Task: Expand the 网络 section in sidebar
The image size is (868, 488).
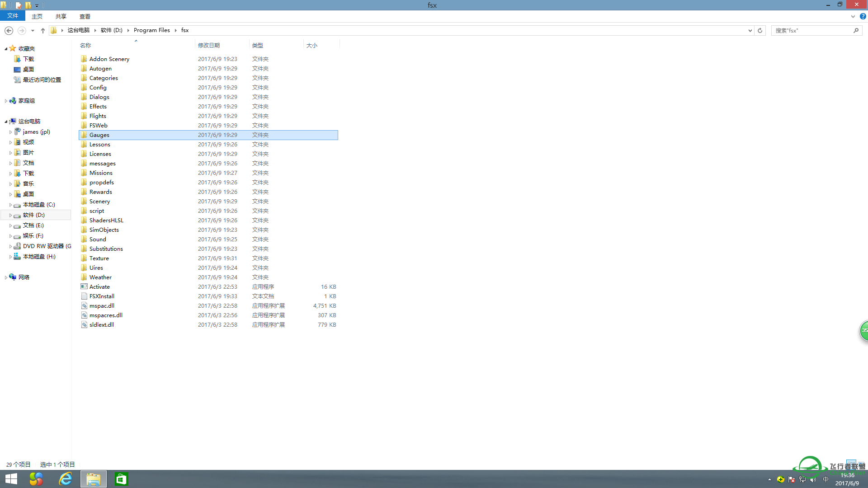Action: pos(6,277)
